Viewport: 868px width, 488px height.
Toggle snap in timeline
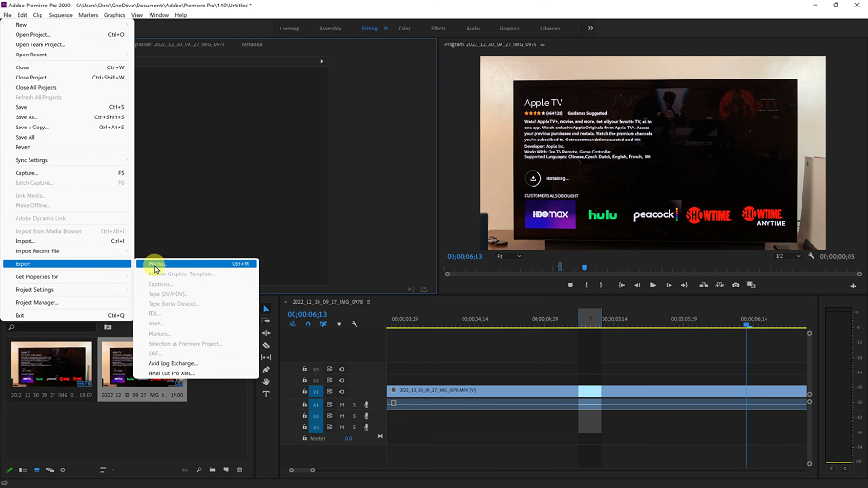[307, 324]
